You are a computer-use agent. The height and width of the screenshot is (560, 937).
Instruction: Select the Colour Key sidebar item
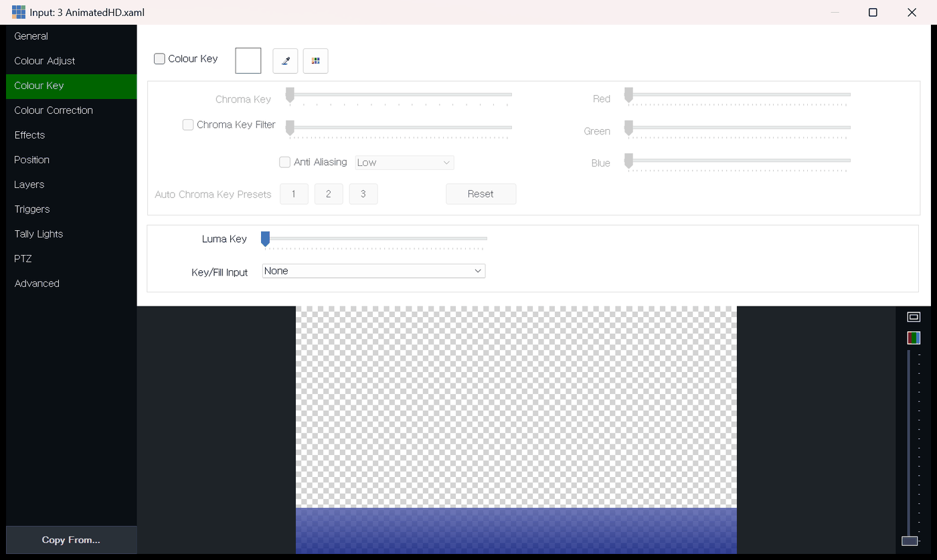click(x=72, y=86)
